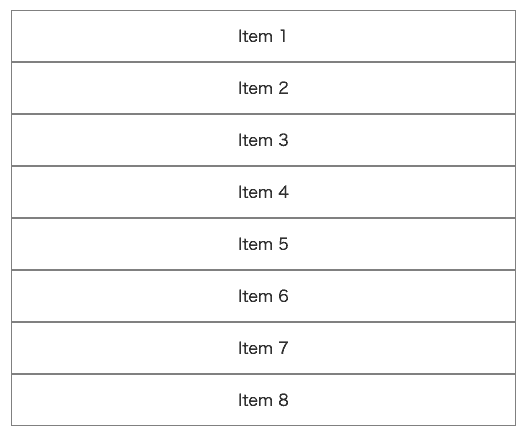Activate the last list box, Item 8

coord(263,400)
